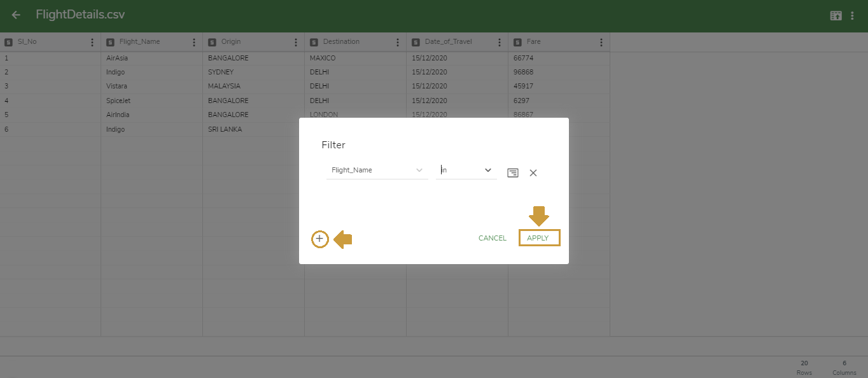
Task: Expand the In operator dropdown
Action: coord(487,171)
